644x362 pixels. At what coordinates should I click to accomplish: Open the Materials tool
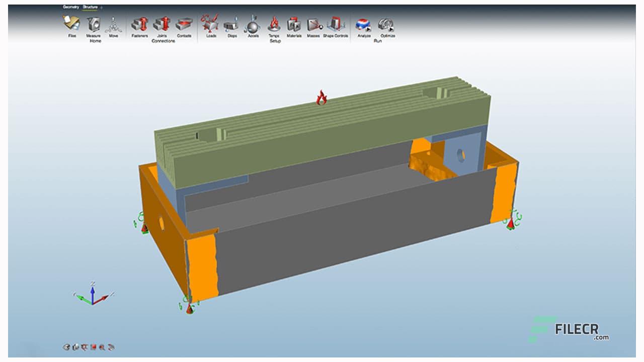click(x=294, y=24)
